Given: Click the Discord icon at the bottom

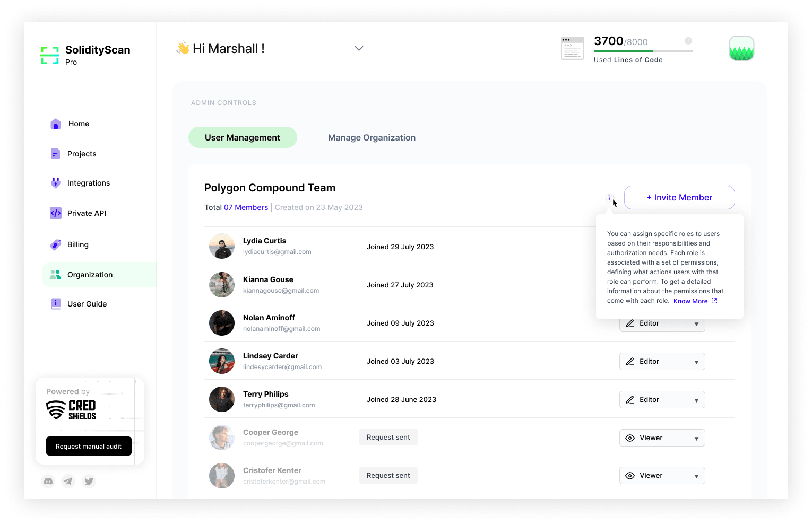Looking at the screenshot, I should pos(48,482).
